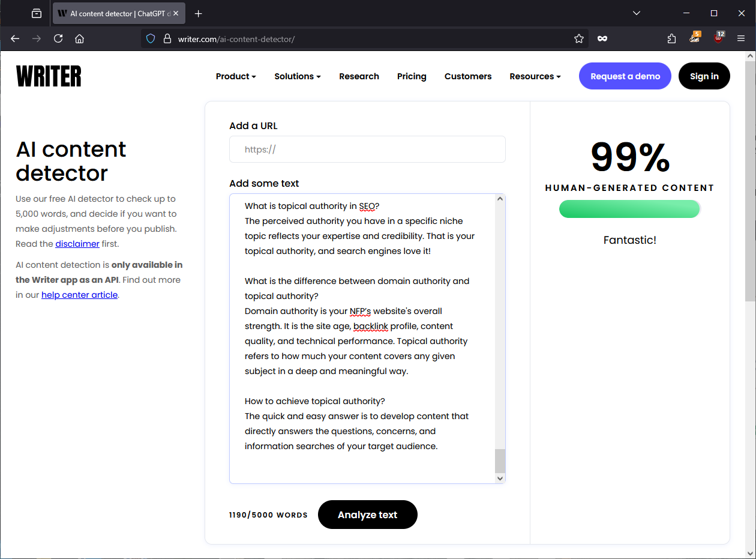This screenshot has width=756, height=559.
Task: Click the infinity mask toolbar icon
Action: [x=602, y=38]
